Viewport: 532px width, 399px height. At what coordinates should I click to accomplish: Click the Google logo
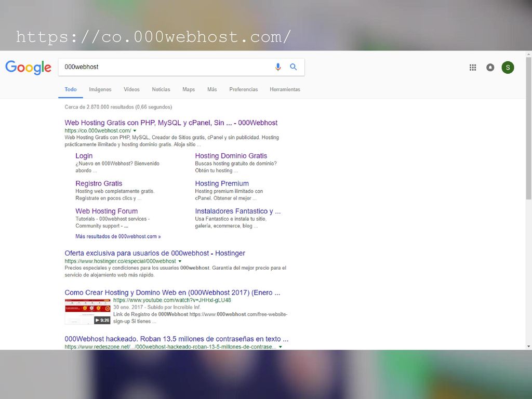(x=29, y=67)
